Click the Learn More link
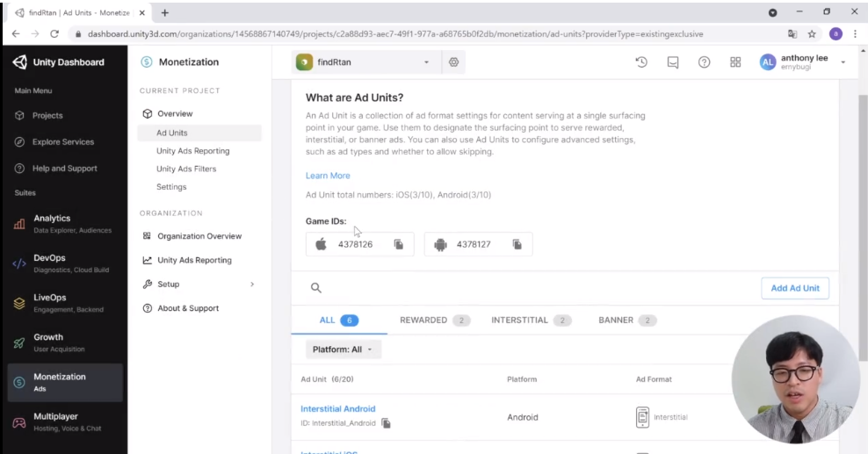 point(328,176)
